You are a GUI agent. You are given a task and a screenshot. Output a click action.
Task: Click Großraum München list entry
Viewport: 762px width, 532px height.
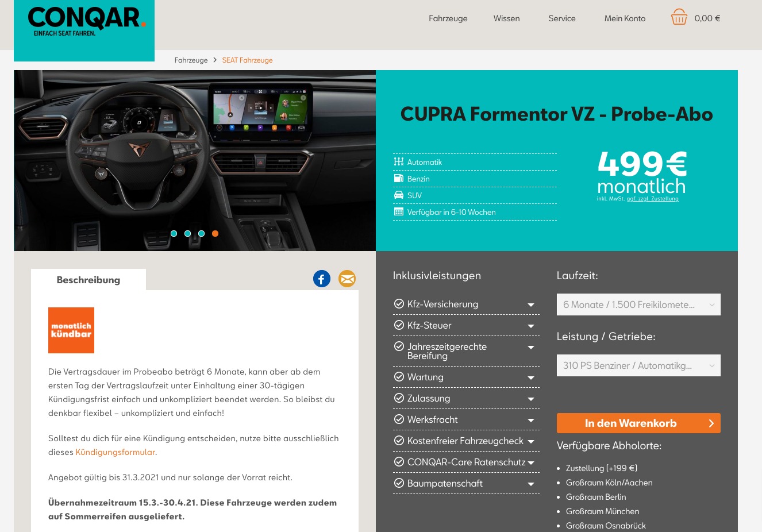tap(602, 511)
